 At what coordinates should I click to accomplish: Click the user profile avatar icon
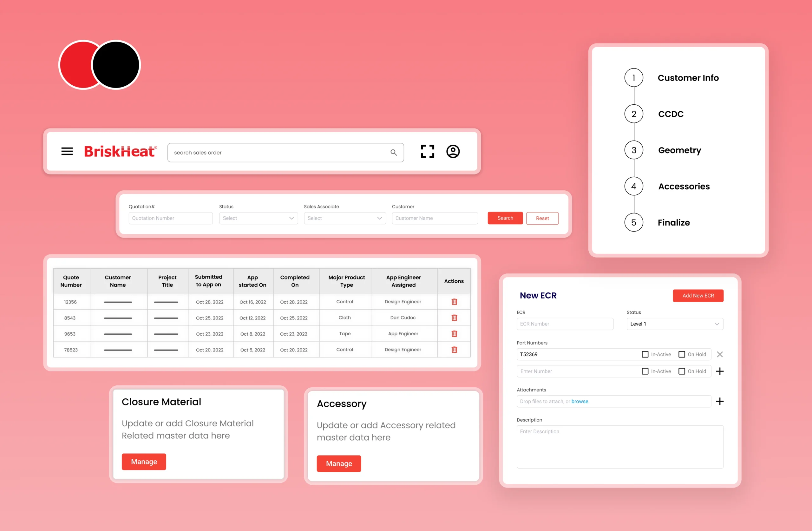click(453, 152)
